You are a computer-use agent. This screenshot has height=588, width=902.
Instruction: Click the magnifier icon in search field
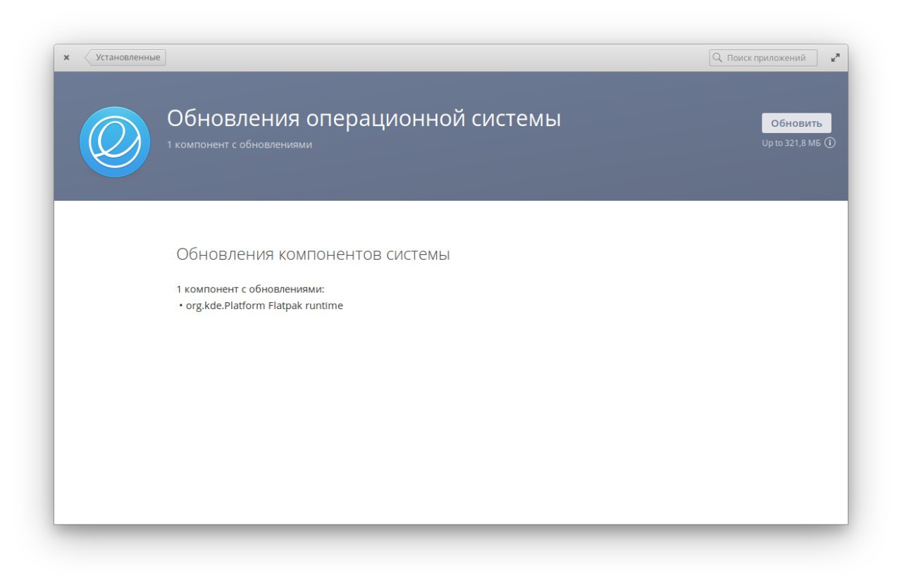(x=717, y=58)
